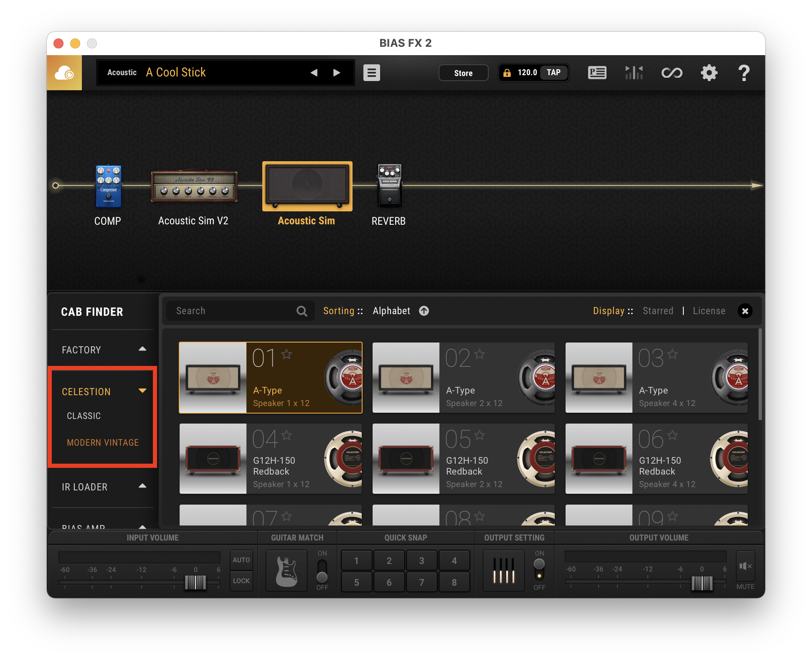Select cab 06 Redback 4x12 thumbnail

(599, 459)
